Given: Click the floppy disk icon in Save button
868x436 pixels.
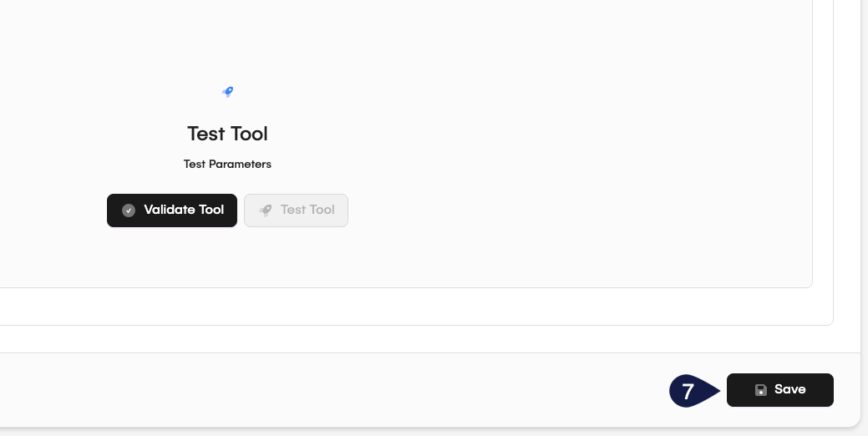Looking at the screenshot, I should pyautogui.click(x=761, y=390).
